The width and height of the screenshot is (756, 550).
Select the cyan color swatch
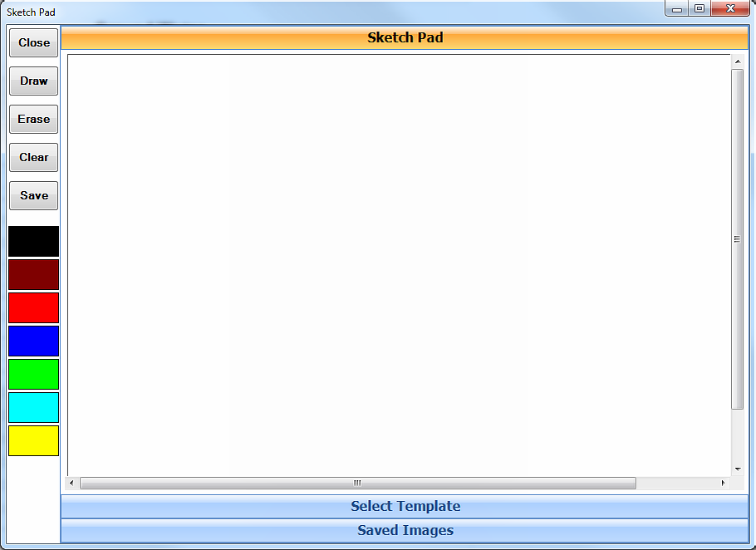(34, 407)
